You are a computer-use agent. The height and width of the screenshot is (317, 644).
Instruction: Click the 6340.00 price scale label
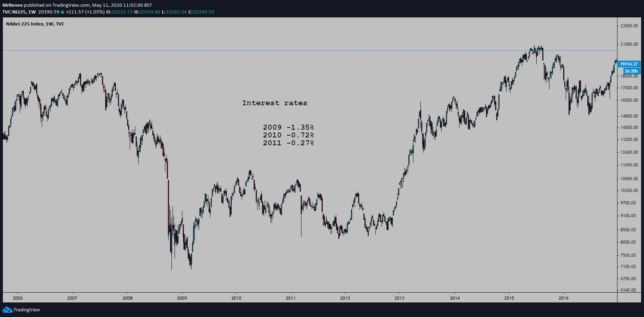[628, 290]
